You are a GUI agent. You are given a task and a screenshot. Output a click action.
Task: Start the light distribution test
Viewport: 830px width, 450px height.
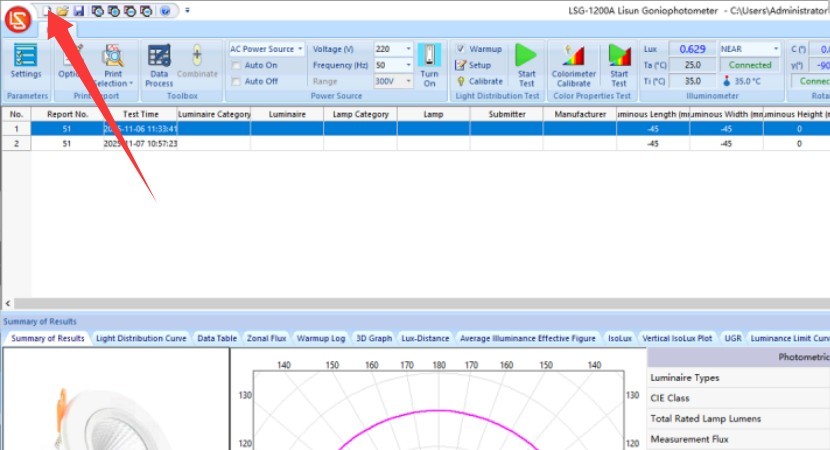click(526, 66)
